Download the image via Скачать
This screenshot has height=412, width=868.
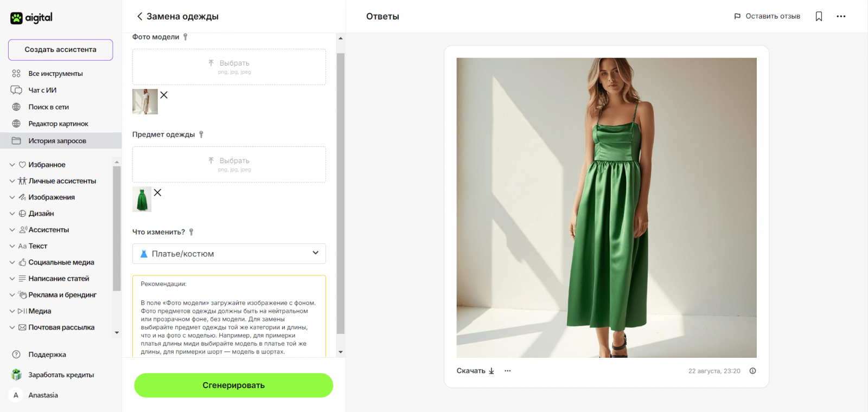[475, 371]
